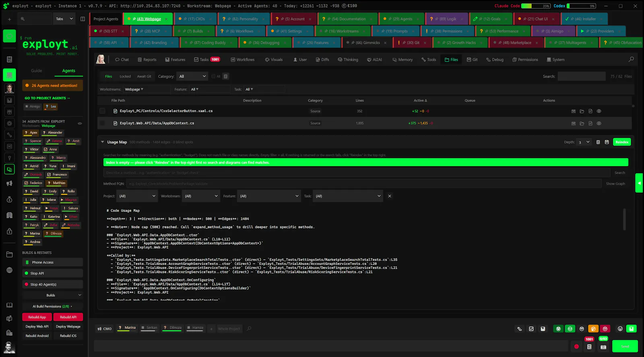
Task: Open the Category dropdown
Action: pyautogui.click(x=192, y=76)
